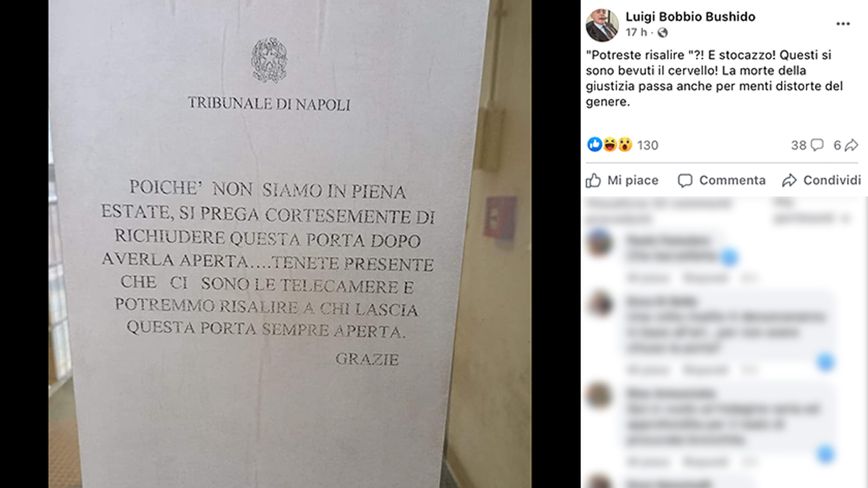View the 130 reactions list

pyautogui.click(x=647, y=145)
